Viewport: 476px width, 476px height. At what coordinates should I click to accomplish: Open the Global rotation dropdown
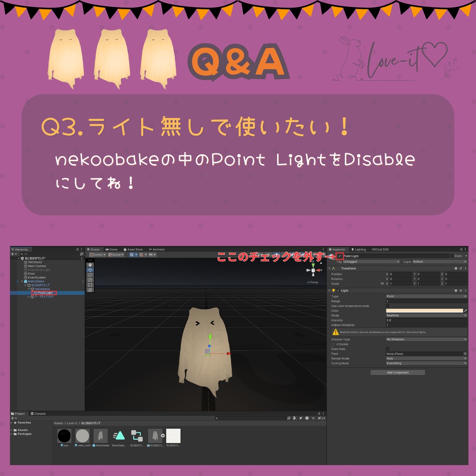click(116, 255)
